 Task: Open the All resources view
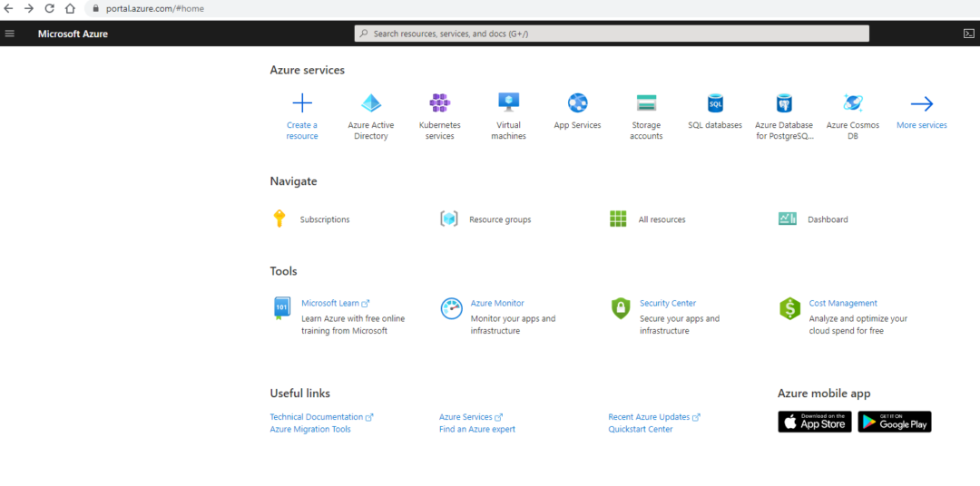(661, 219)
